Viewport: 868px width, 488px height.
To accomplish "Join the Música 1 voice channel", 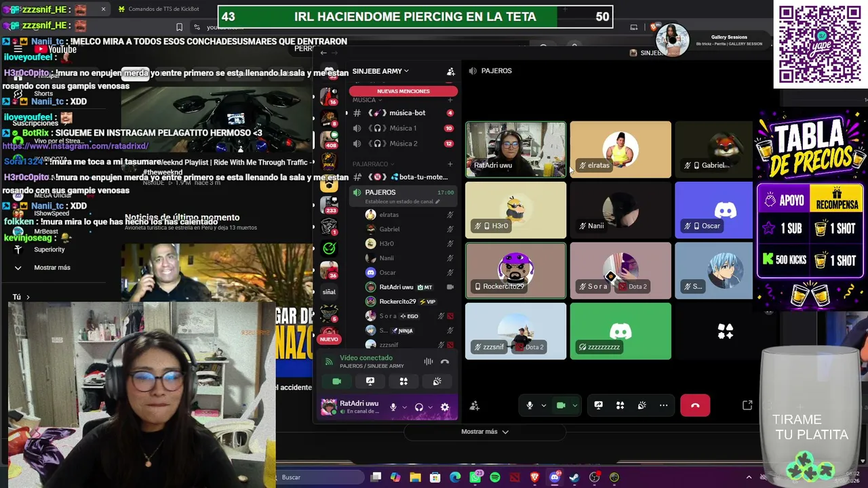I will pos(403,128).
